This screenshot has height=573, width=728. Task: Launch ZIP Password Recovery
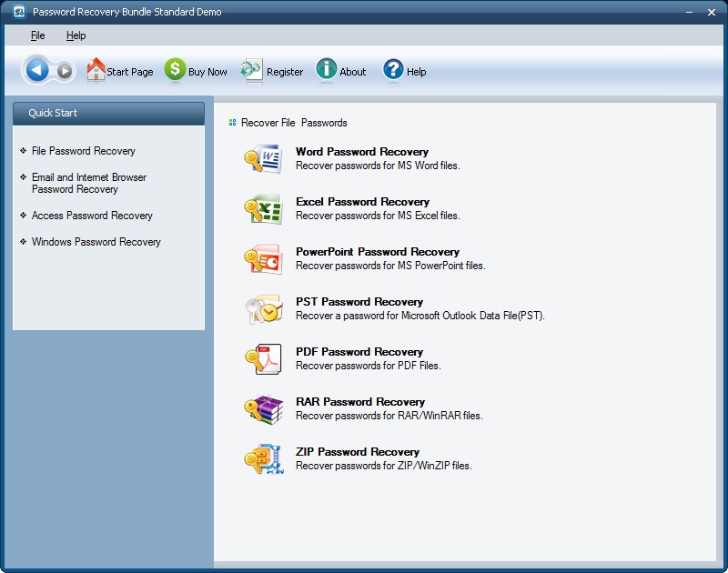click(355, 451)
